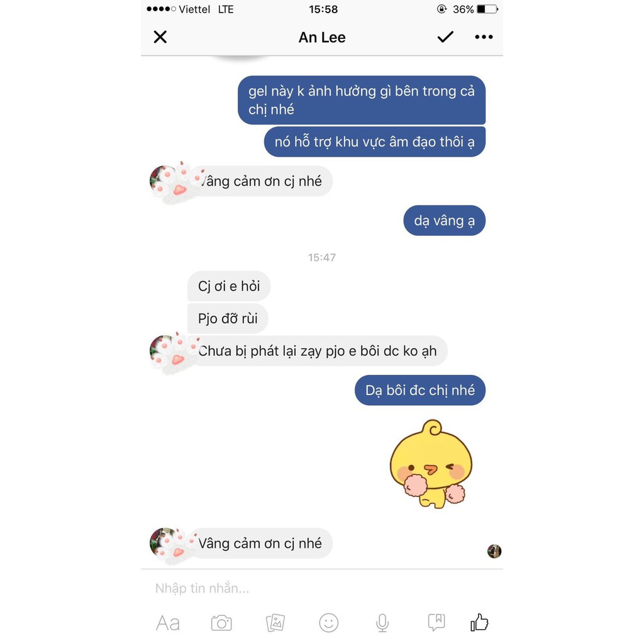Open the camera icon in toolbar
This screenshot has width=644, height=644.
tap(221, 623)
